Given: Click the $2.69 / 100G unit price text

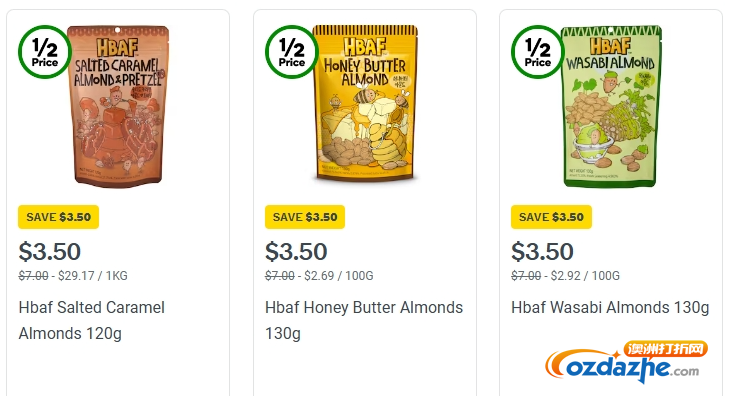Looking at the screenshot, I should 339,276.
